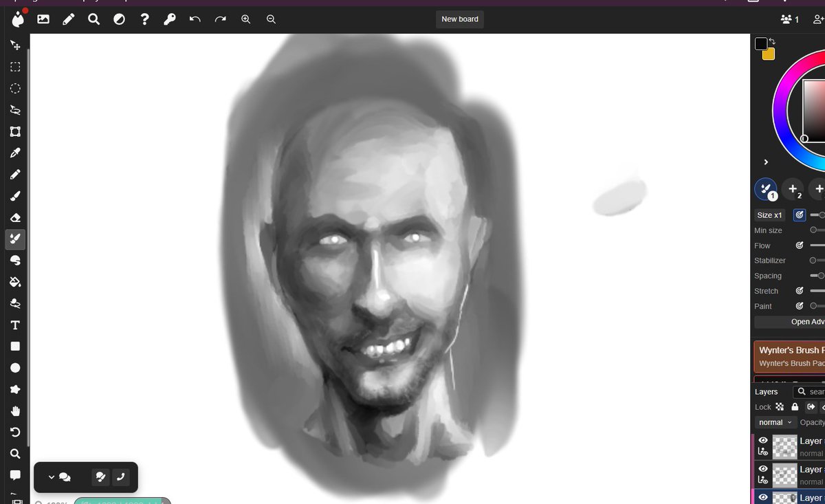Zoom out using top bar magnifier minus
The width and height of the screenshot is (825, 504).
(271, 19)
